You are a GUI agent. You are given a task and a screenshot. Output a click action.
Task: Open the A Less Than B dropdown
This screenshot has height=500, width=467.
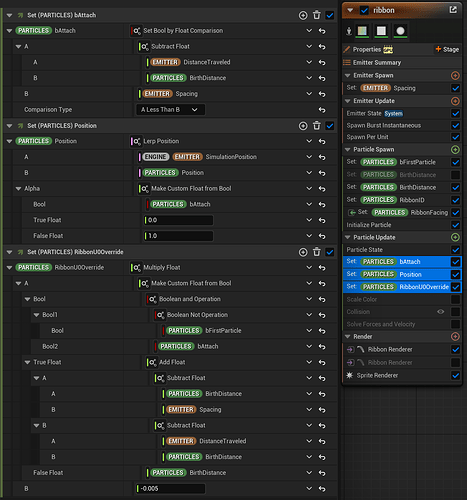point(170,110)
